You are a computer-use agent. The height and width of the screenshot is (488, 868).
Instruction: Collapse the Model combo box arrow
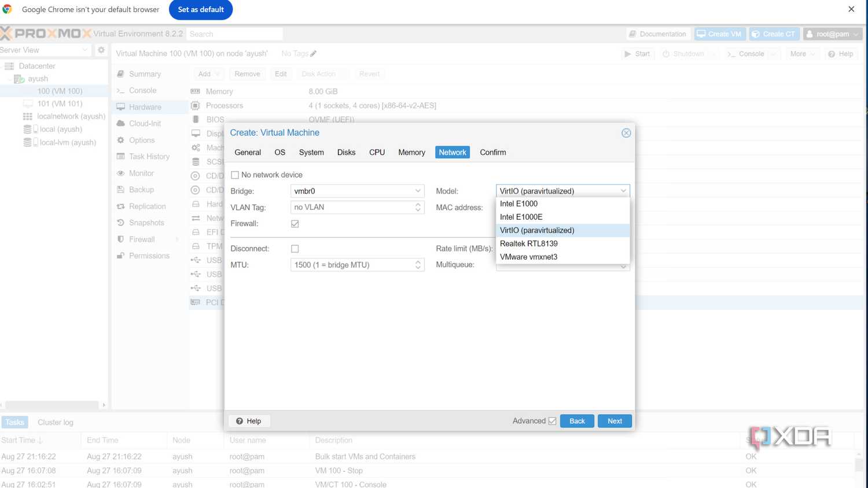click(623, 191)
